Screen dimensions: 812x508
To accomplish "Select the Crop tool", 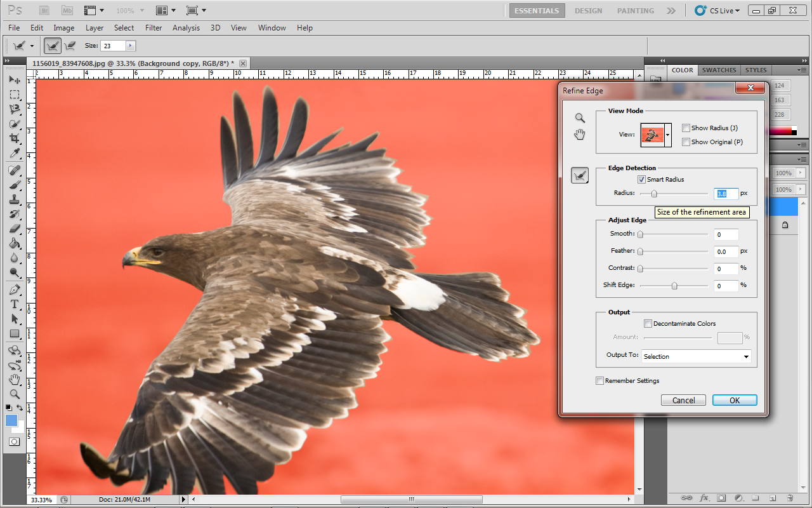I will click(x=15, y=138).
